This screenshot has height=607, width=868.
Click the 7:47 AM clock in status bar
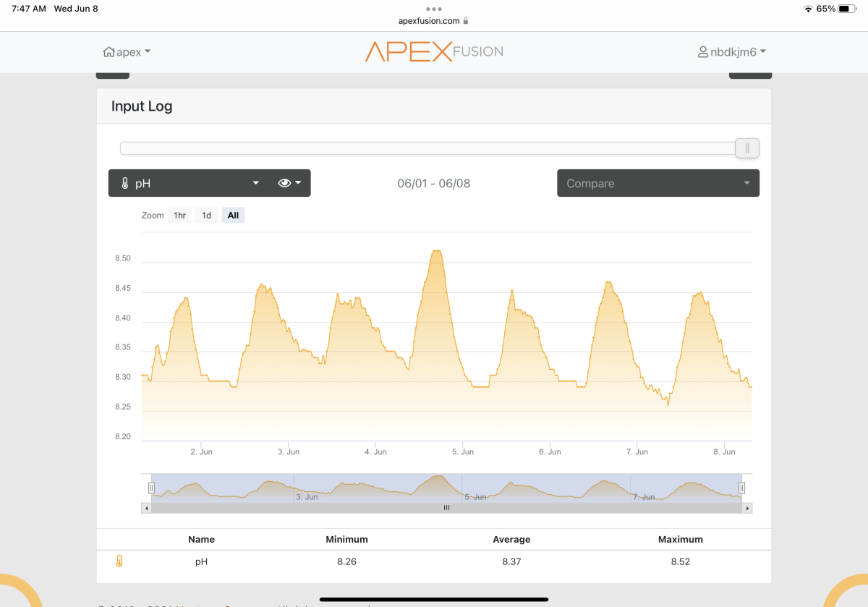point(29,9)
